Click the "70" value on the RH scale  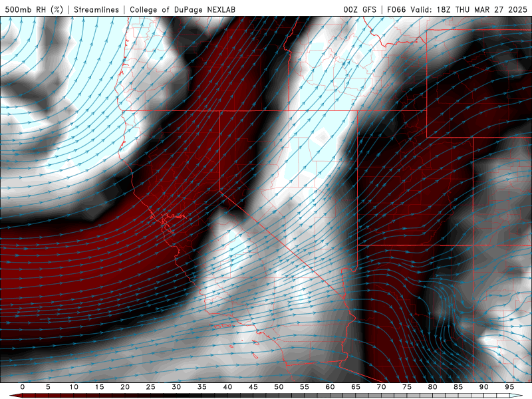(381, 387)
